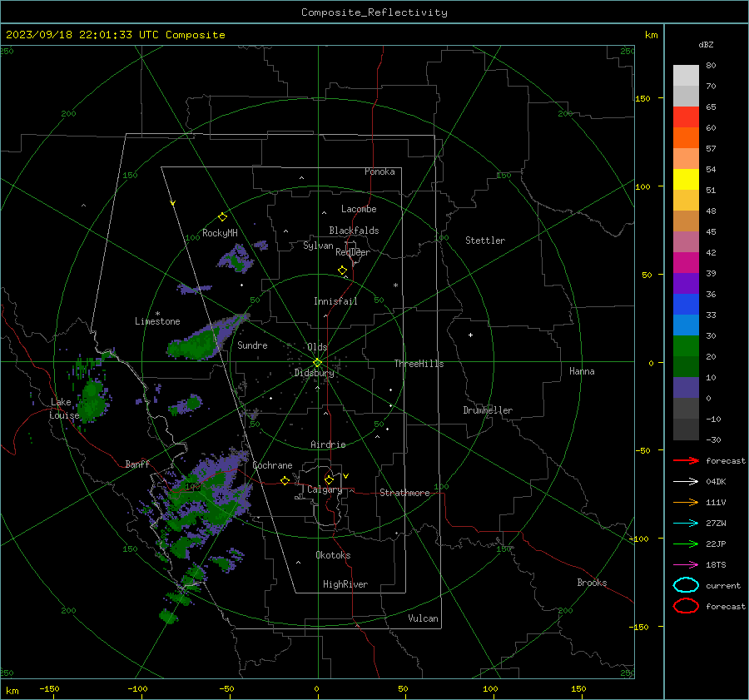Pick the bright green 30-20 dBZ swatch
Viewport: 749px width, 700px height.
[x=686, y=346]
